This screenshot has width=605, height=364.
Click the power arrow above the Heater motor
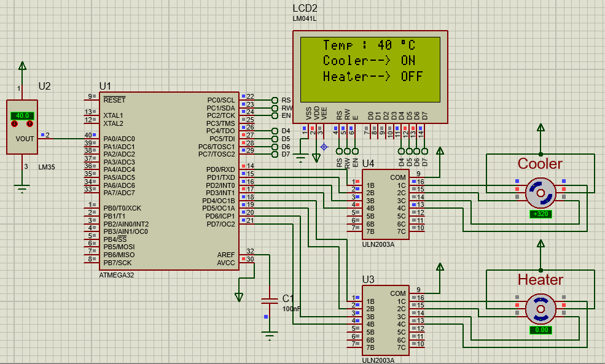click(540, 246)
